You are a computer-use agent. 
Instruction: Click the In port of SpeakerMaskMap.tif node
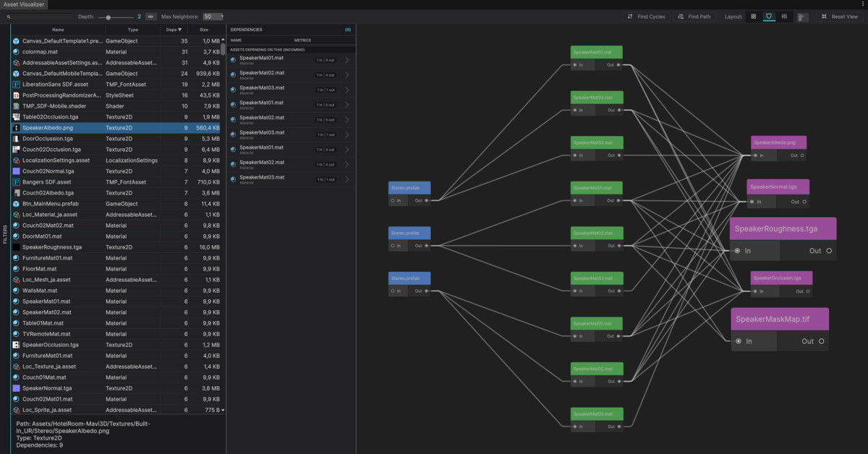[x=738, y=341]
